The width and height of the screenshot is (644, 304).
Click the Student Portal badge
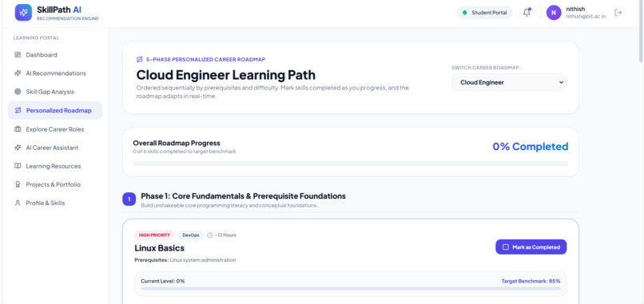(485, 13)
